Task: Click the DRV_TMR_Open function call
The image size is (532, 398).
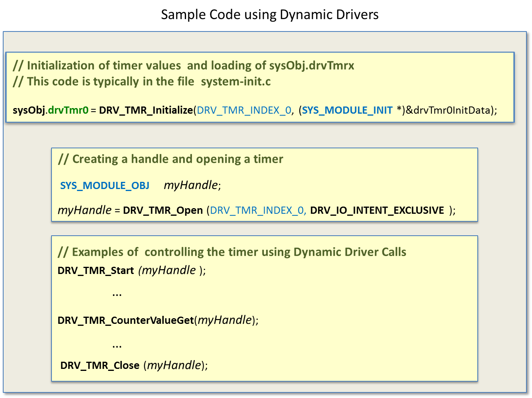Action: point(162,210)
